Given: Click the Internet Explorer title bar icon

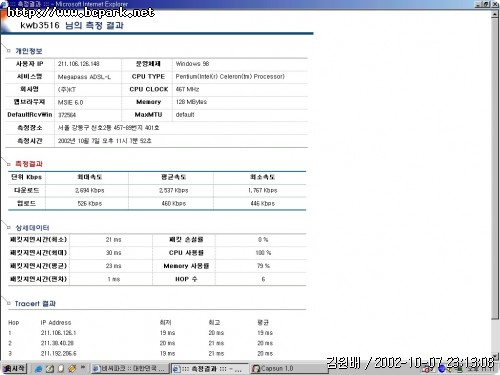Looking at the screenshot, I should 4,4.
